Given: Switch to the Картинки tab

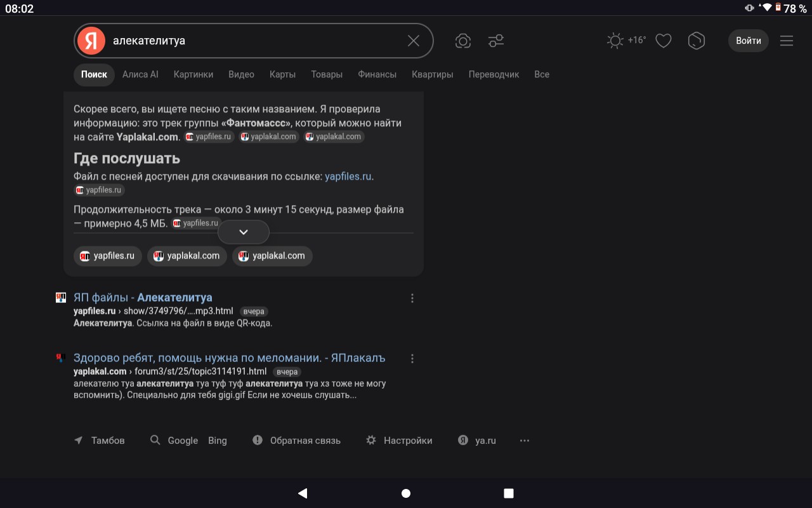Looking at the screenshot, I should click(x=193, y=74).
